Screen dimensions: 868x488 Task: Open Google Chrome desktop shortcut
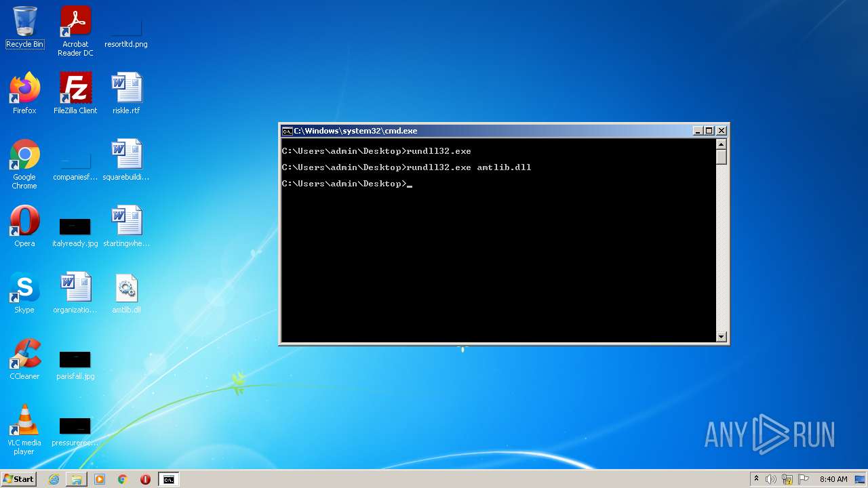(x=24, y=164)
